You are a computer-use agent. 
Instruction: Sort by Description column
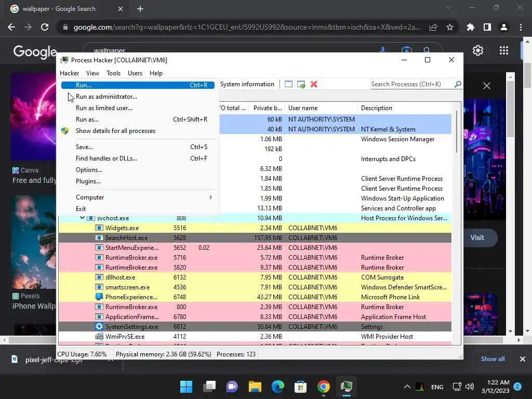coord(404,108)
